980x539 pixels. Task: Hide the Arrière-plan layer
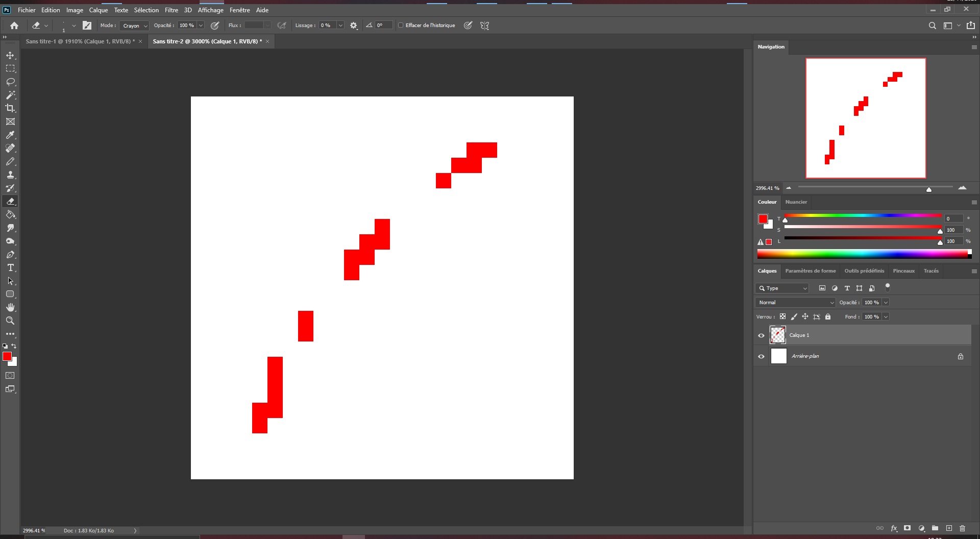pos(761,356)
